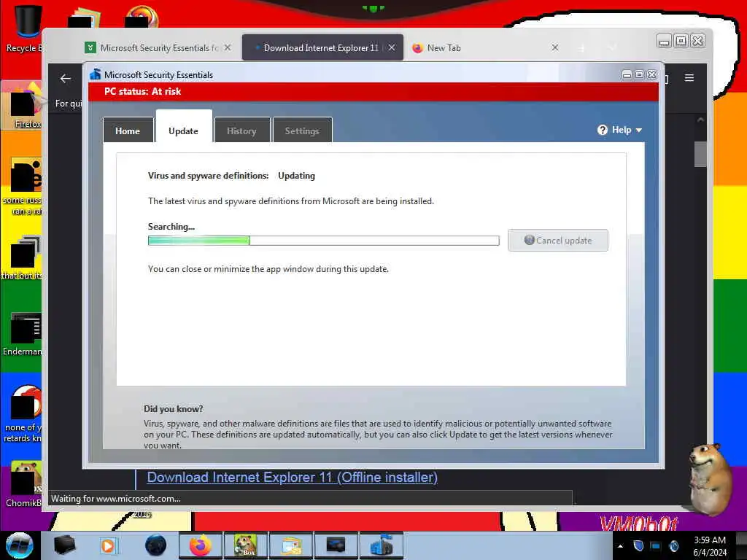Click the Cancel update button
This screenshot has height=560, width=747.
click(x=558, y=241)
